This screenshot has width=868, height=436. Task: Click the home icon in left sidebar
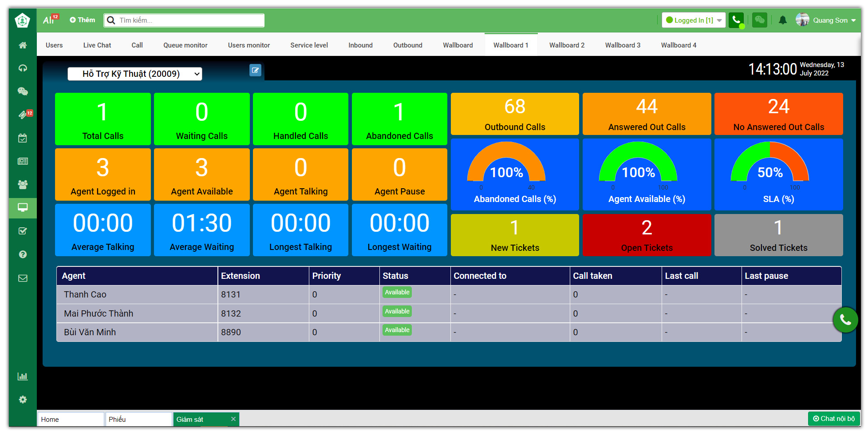tap(23, 45)
